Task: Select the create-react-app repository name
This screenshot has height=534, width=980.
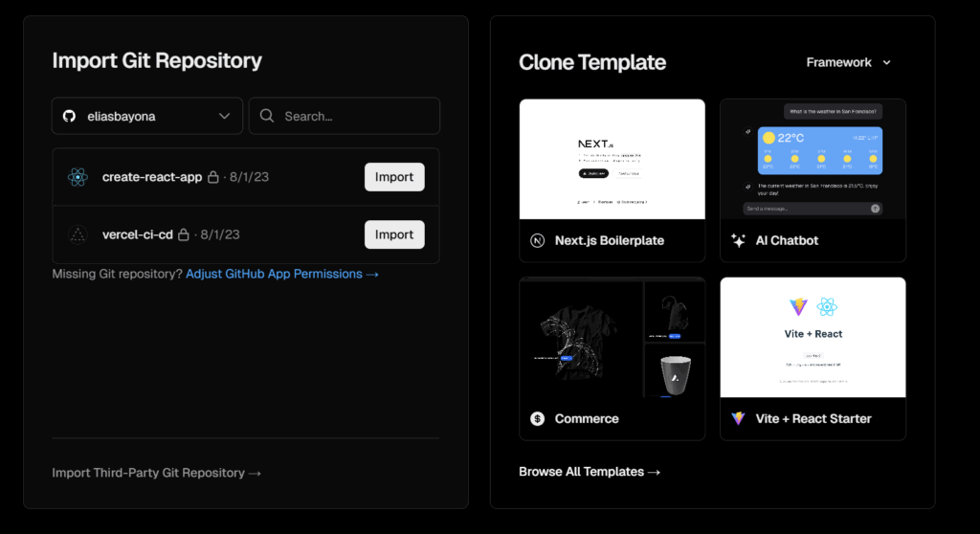Action: pos(152,177)
